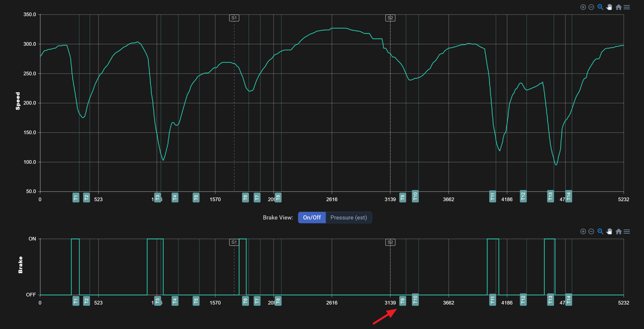The height and width of the screenshot is (329, 644).
Task: Open the Speed chart hamburger menu
Action: tap(626, 7)
